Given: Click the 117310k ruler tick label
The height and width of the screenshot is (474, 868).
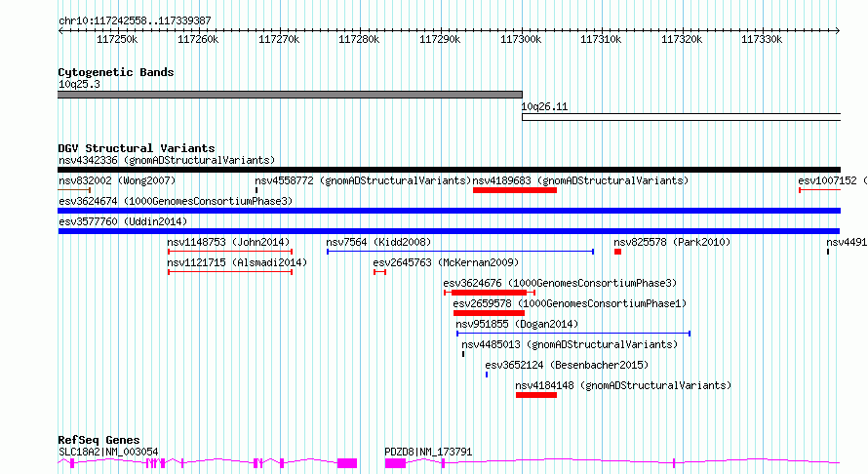Looking at the screenshot, I should (601, 39).
